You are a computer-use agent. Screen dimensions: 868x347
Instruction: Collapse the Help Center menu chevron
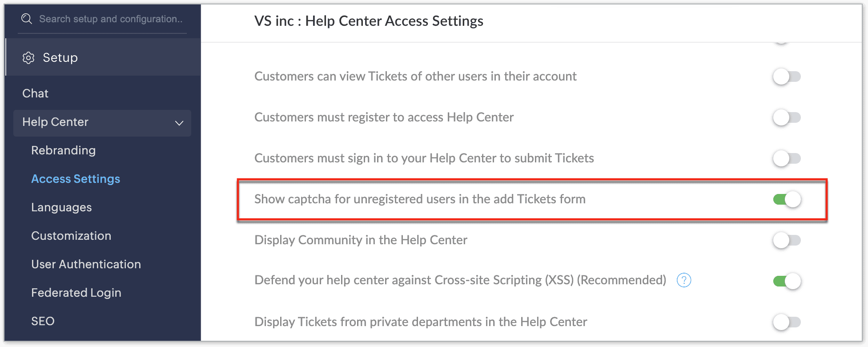(x=179, y=123)
